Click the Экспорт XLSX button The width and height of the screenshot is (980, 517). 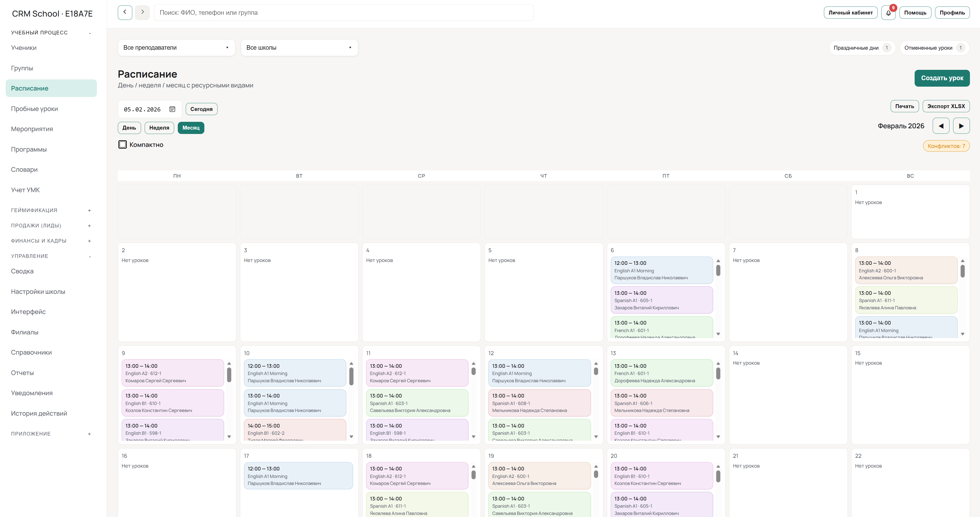946,106
